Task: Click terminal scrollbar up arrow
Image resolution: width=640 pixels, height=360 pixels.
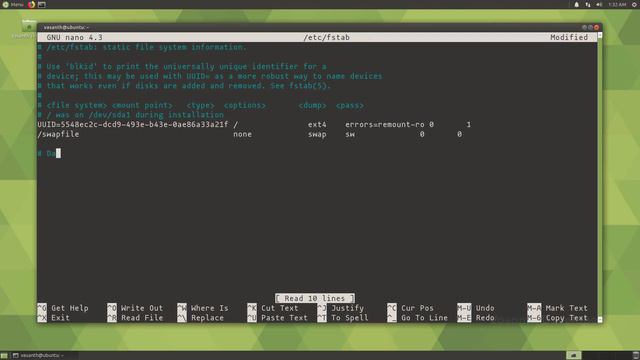Action: pyautogui.click(x=600, y=36)
